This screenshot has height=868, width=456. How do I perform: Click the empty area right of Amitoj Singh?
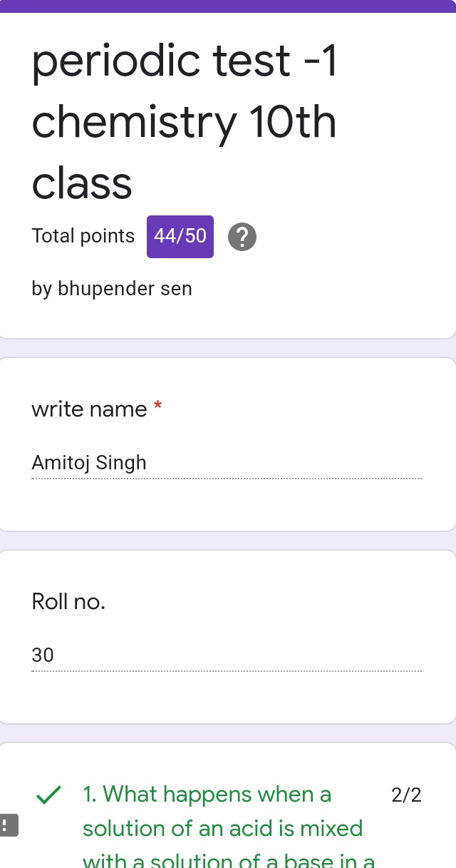click(x=285, y=464)
